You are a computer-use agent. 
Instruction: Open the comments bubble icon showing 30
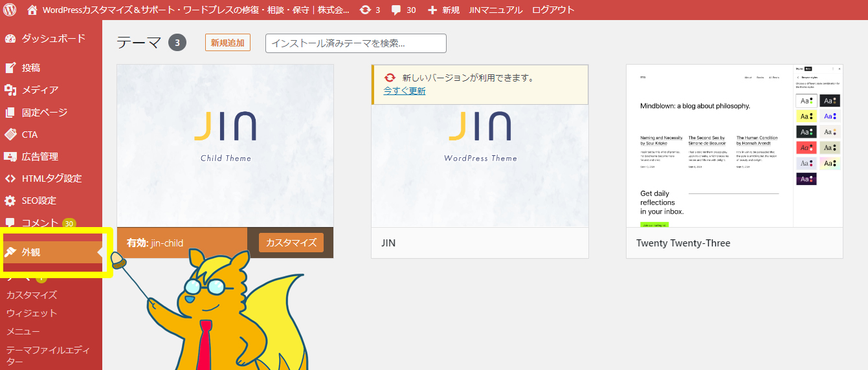396,10
